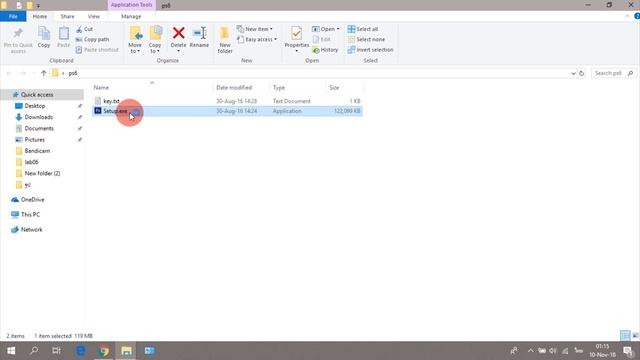640x360 pixels.
Task: Open OneDrive in navigation pane
Action: 32,200
